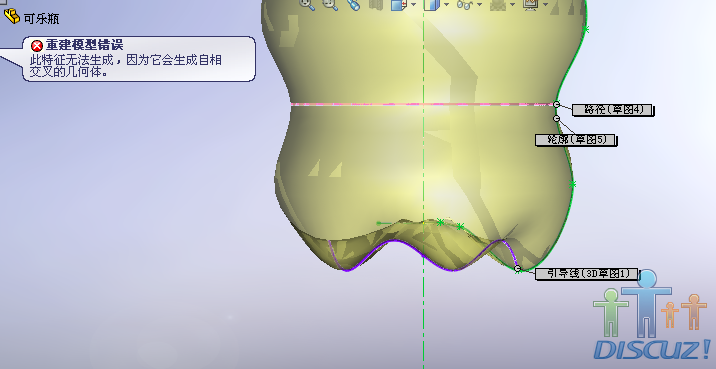716x369 pixels.
Task: Click the View Settings monitor icon
Action: click(530, 4)
